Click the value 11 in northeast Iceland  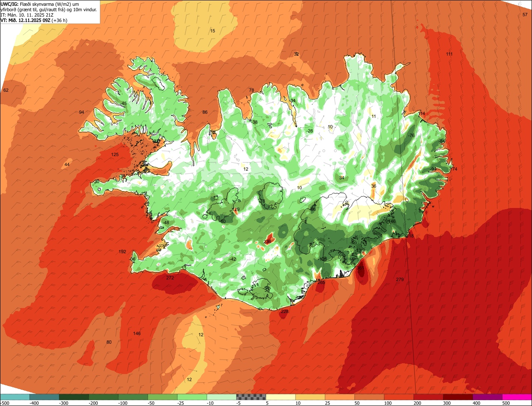tap(374, 116)
